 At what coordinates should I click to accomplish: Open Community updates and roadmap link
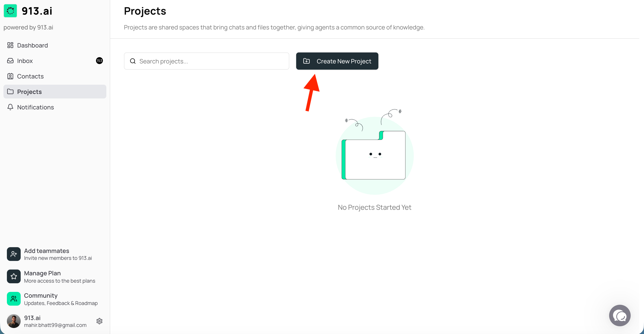61,299
